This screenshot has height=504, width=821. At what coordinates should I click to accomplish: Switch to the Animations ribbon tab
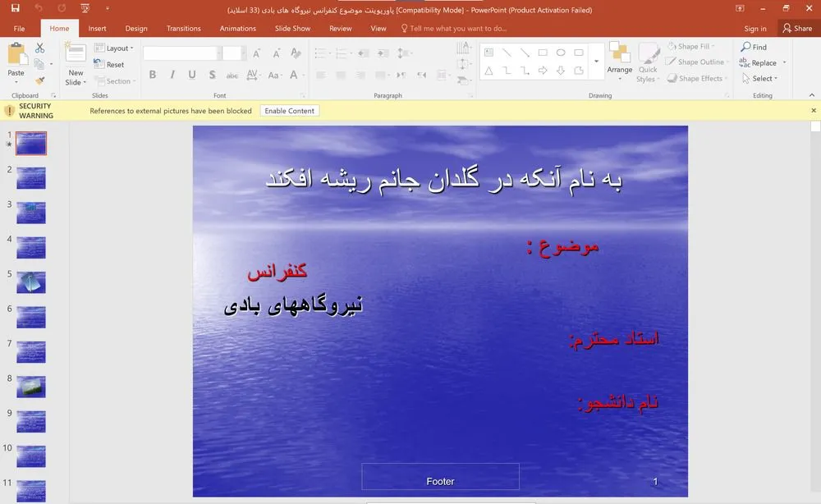pos(237,27)
